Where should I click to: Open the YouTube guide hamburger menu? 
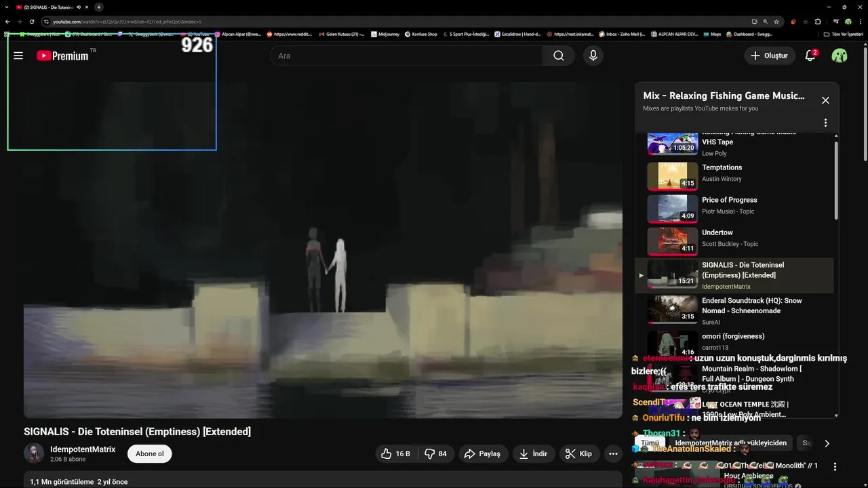coord(18,56)
